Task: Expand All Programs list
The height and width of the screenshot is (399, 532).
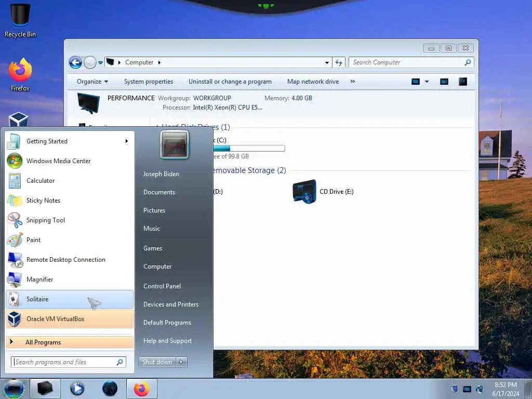Action: [x=70, y=342]
